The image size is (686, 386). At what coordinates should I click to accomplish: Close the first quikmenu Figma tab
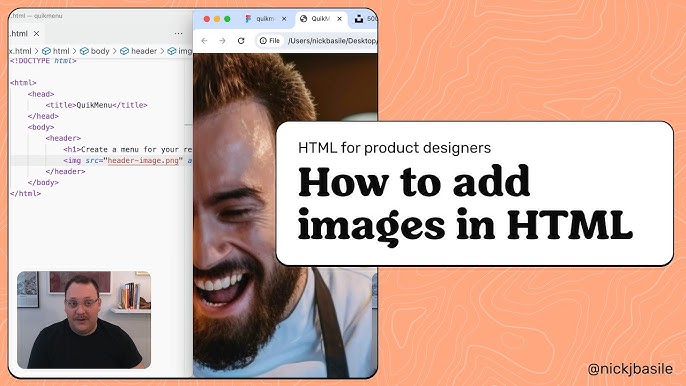[x=284, y=19]
